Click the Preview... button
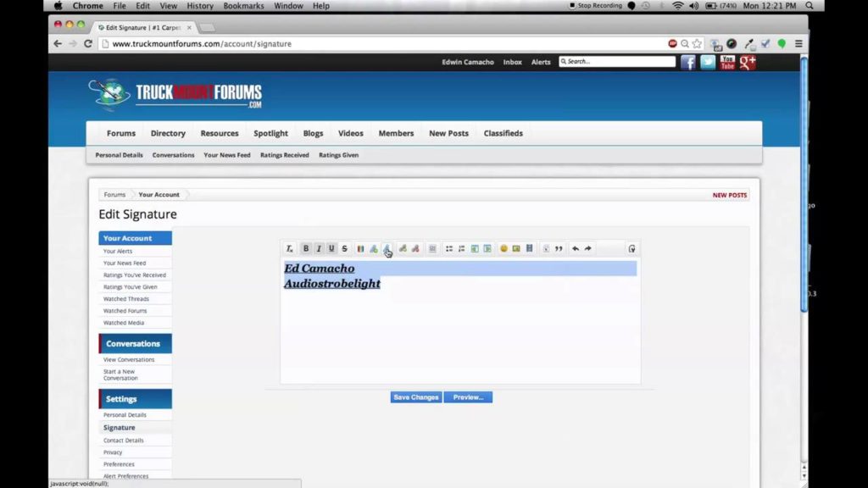Viewport: 868px width, 488px height. click(468, 397)
